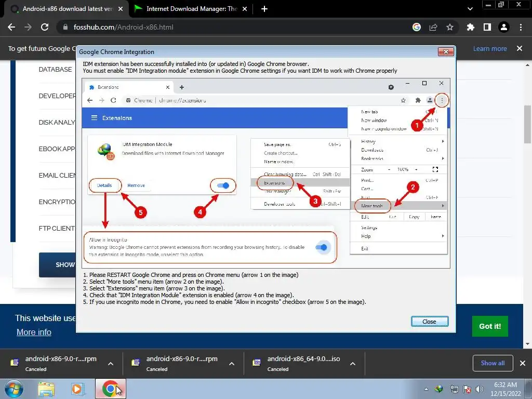This screenshot has width=532, height=399.
Task: Click the Close button in IDM dialog
Action: click(430, 322)
